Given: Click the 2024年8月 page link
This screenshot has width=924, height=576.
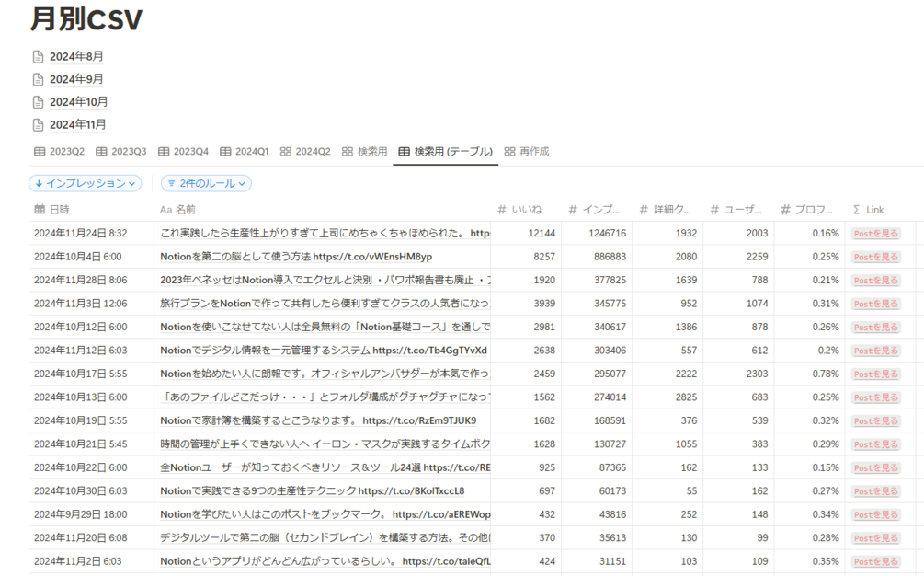Looking at the screenshot, I should (76, 57).
